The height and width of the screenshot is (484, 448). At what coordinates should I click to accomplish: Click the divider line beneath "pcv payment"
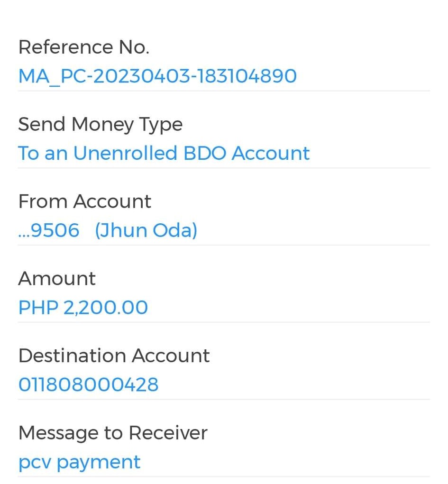tap(224, 476)
